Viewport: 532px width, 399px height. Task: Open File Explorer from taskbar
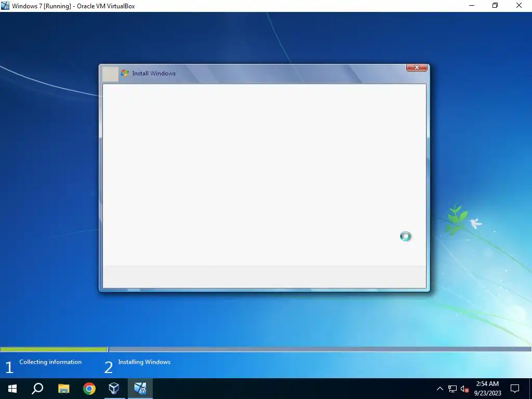(63, 389)
